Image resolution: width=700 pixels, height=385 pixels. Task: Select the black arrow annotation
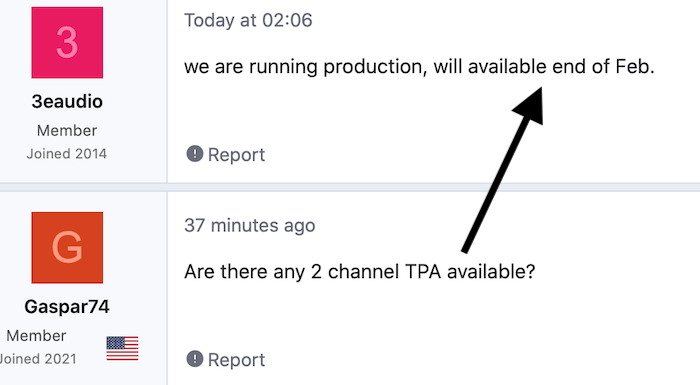[x=504, y=169]
